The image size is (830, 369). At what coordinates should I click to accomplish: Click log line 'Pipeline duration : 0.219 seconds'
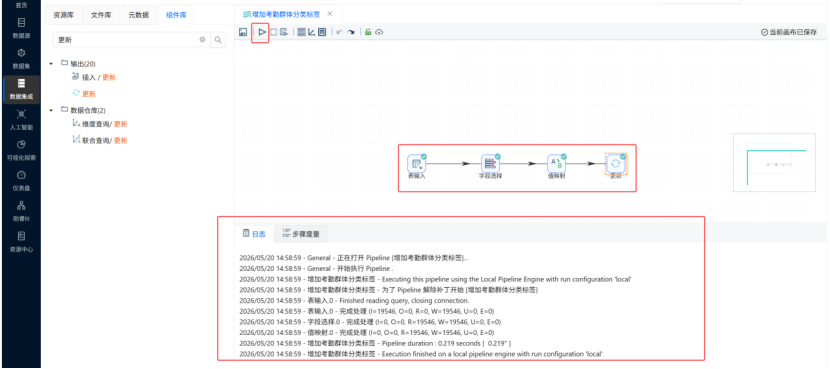click(x=375, y=343)
